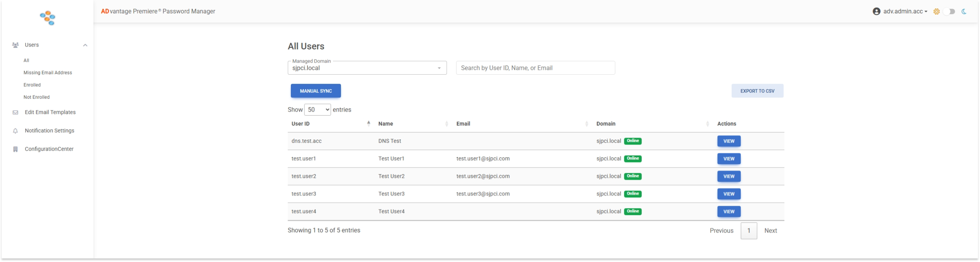Viewport: 980px width, 262px height.
Task: Toggle the dark mode switch
Action: [x=949, y=11]
